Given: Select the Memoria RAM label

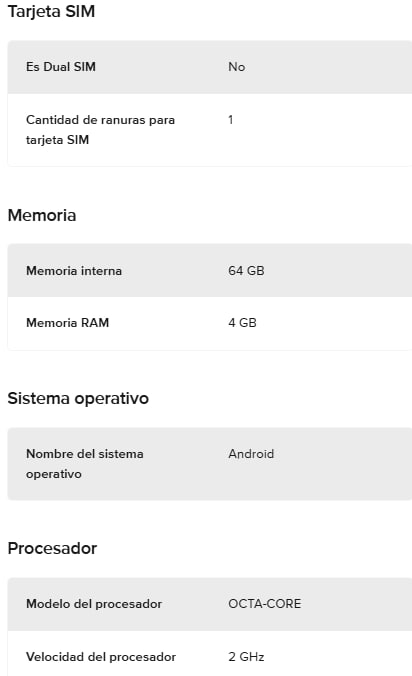Looking at the screenshot, I should tap(67, 323).
